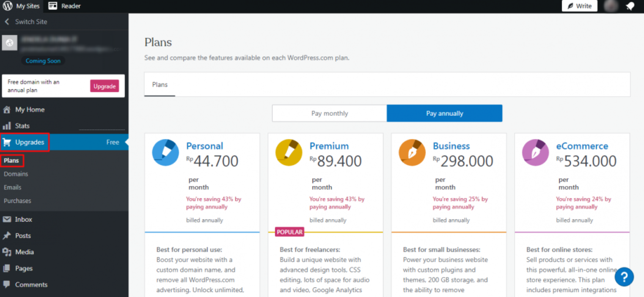The height and width of the screenshot is (297, 644).
Task: Click the user avatar in top bar
Action: (611, 6)
